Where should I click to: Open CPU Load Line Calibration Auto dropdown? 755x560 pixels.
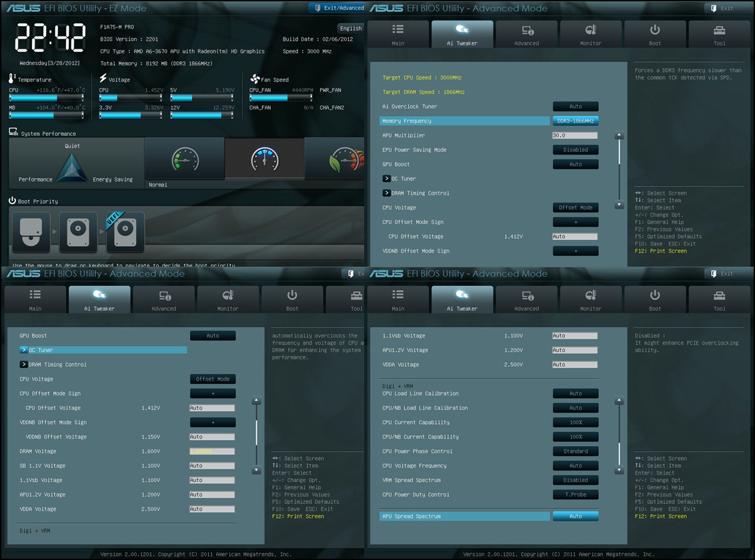576,393
